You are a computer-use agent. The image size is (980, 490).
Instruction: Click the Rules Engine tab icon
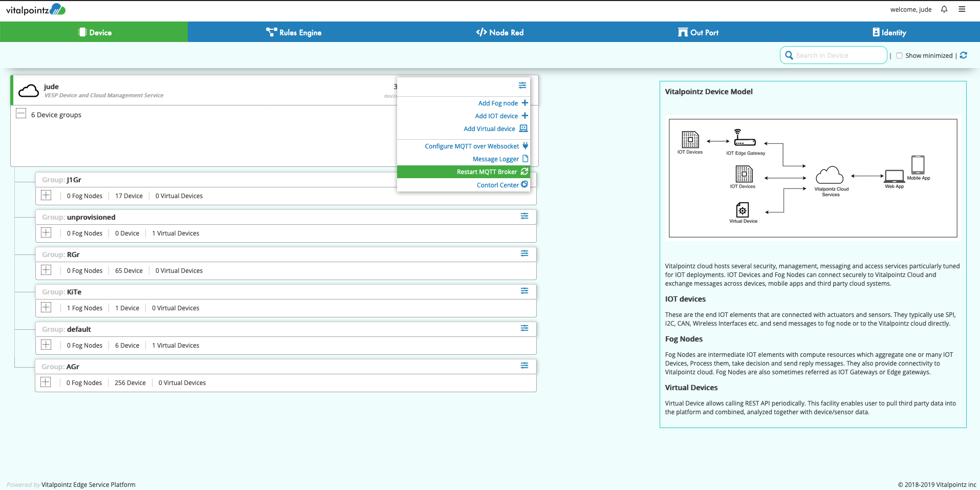(x=271, y=32)
